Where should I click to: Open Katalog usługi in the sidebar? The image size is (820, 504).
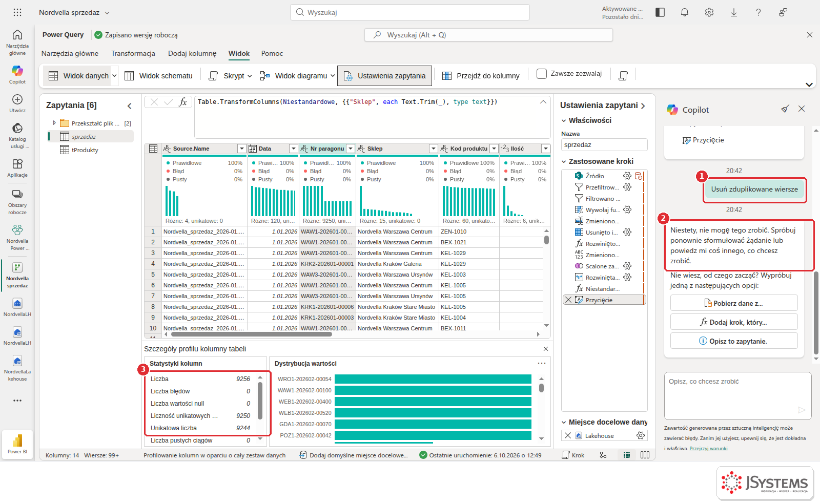pyautogui.click(x=17, y=135)
